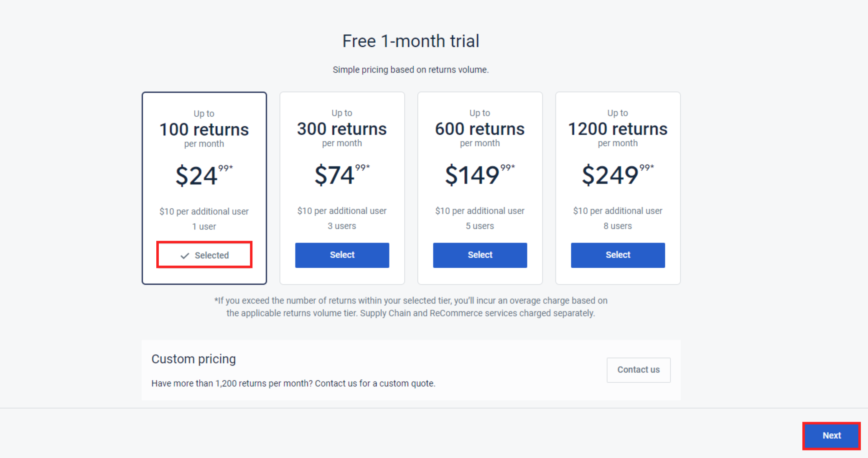
Task: Click the 300 returns plan heading
Action: [x=342, y=129]
